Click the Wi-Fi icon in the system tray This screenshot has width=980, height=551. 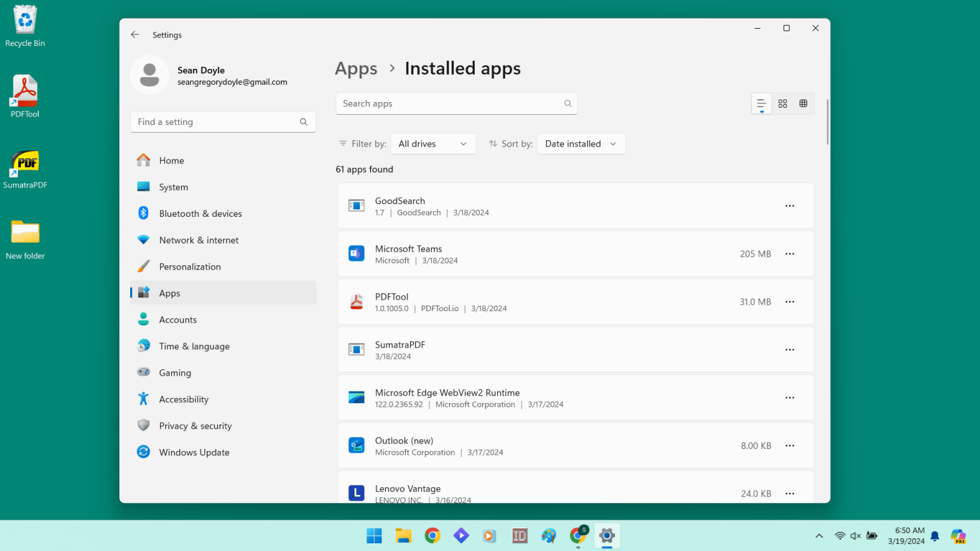point(840,536)
